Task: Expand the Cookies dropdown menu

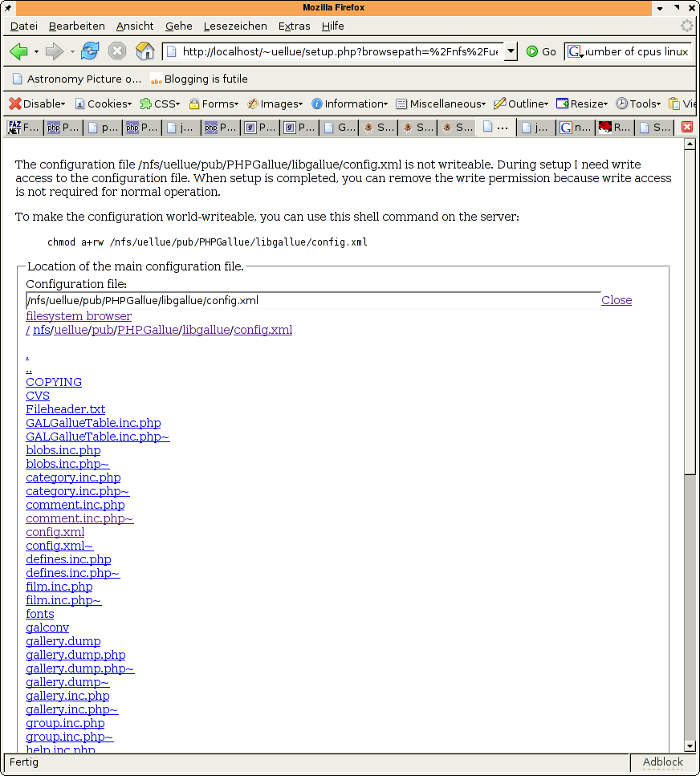Action: click(x=104, y=104)
